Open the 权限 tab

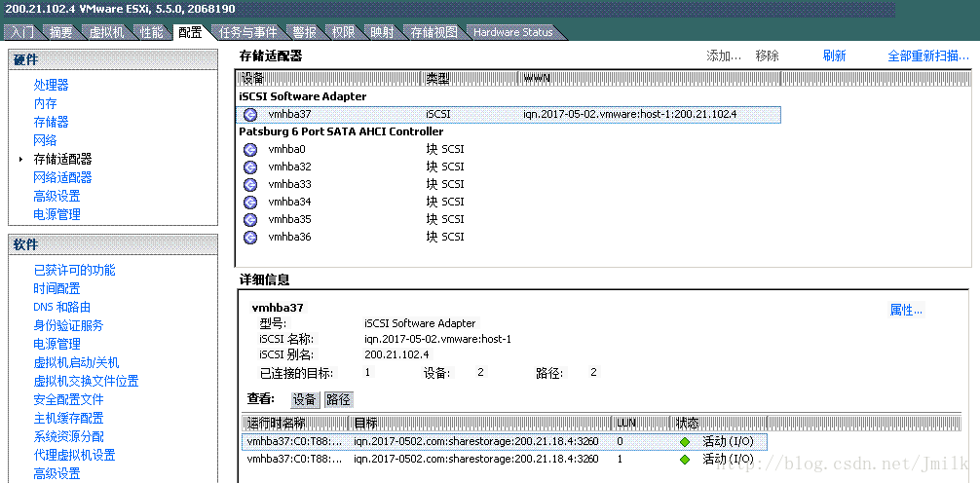(343, 32)
